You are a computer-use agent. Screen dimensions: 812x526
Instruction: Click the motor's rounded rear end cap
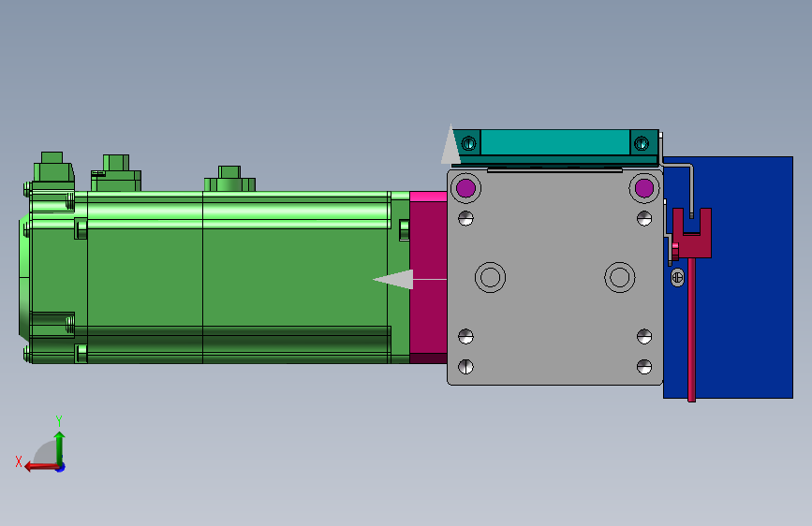click(25, 277)
